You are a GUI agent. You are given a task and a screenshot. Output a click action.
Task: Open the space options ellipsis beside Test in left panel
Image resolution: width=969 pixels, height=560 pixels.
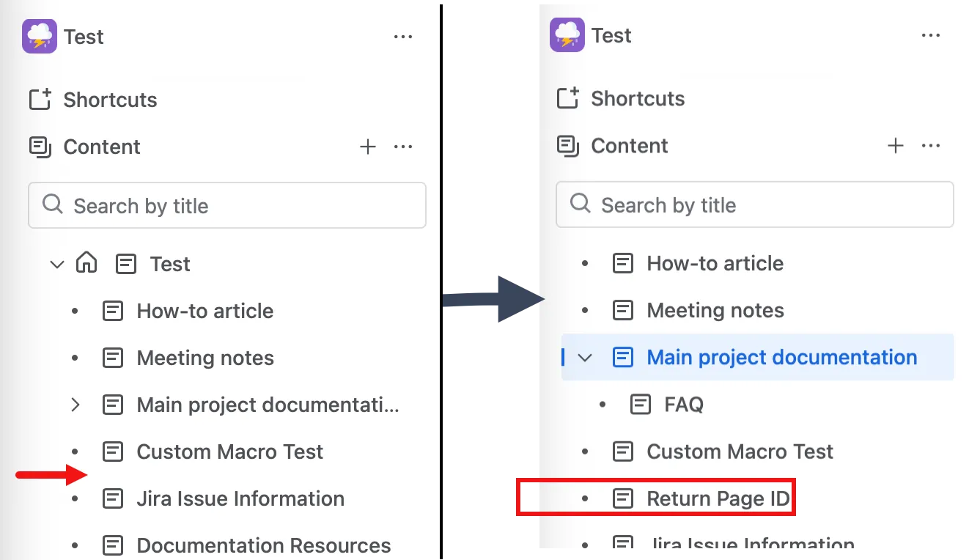[x=403, y=37]
